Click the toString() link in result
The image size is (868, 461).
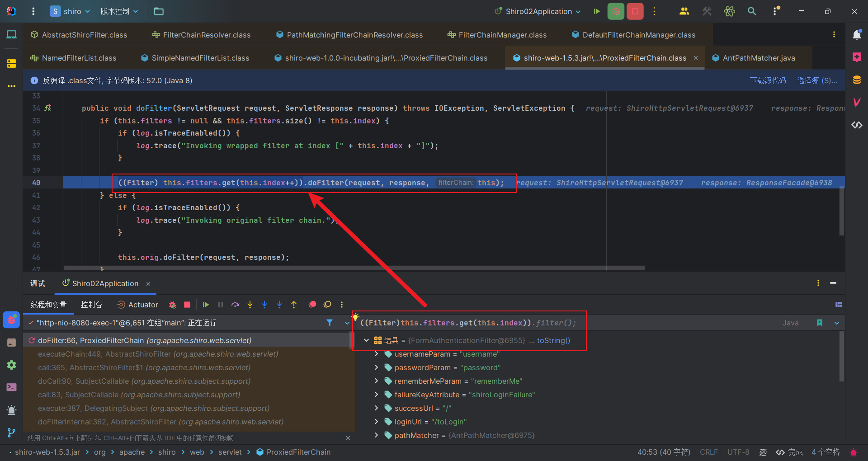pos(553,340)
